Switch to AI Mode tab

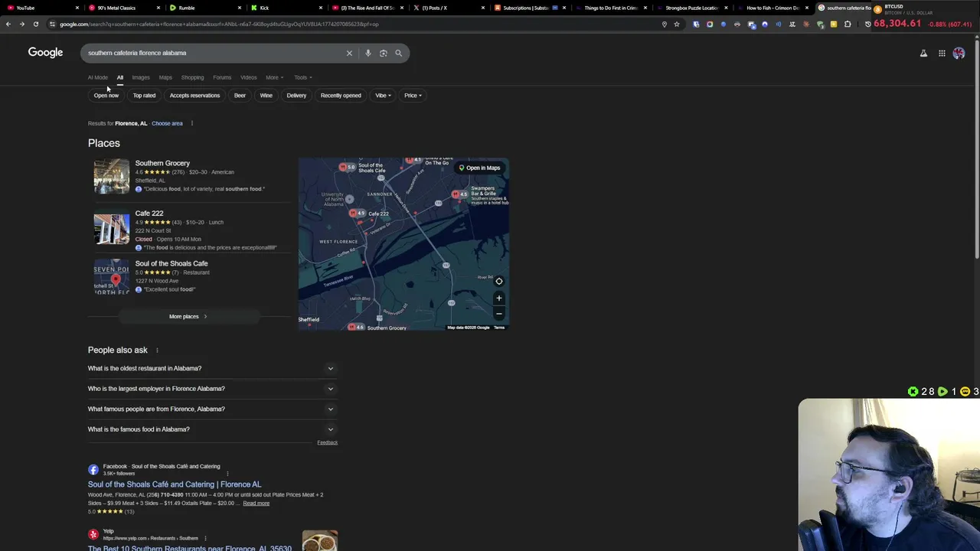pyautogui.click(x=98, y=77)
